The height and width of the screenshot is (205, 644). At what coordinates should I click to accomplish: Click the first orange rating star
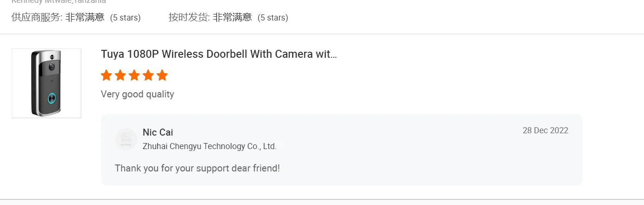tap(106, 75)
